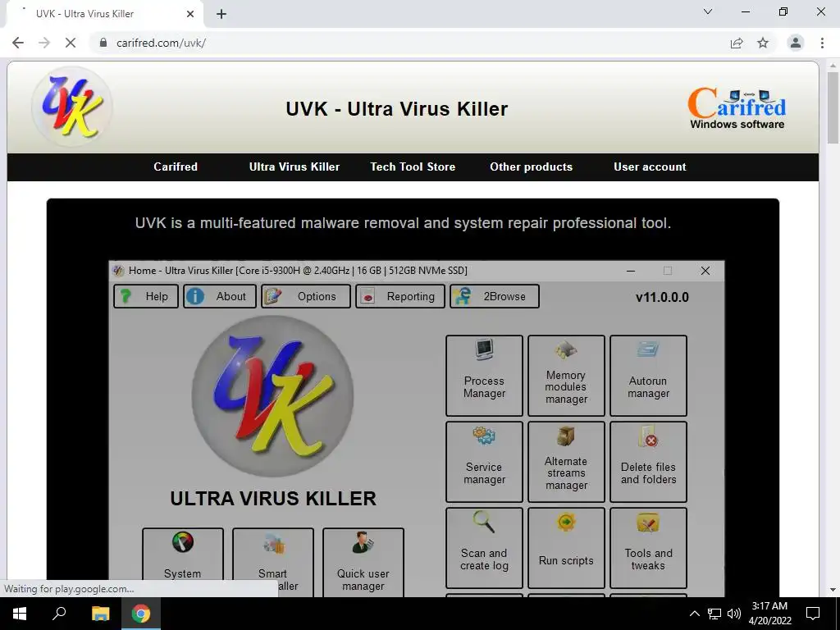Image resolution: width=840 pixels, height=630 pixels.
Task: Open the Ultra Virus Killer menu
Action: (294, 167)
